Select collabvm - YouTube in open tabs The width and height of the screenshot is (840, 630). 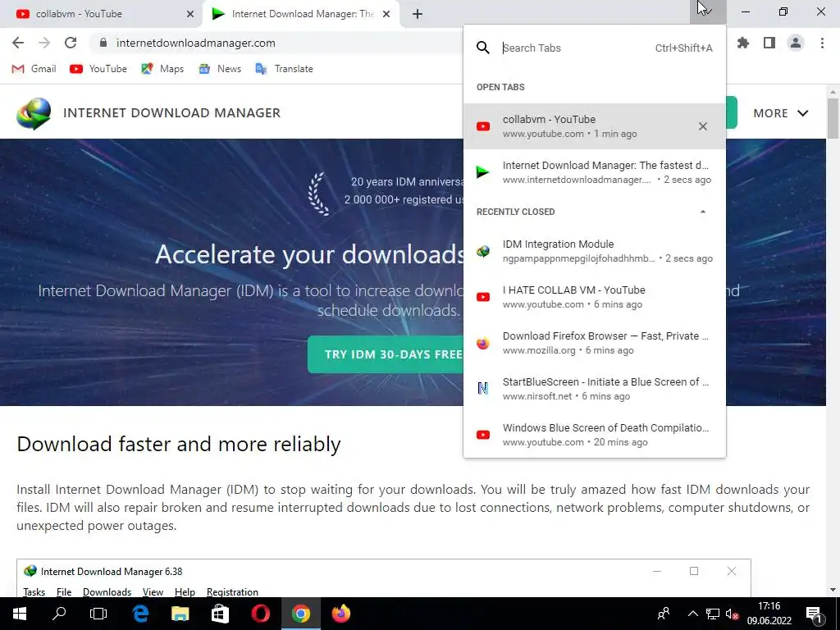[x=595, y=126]
